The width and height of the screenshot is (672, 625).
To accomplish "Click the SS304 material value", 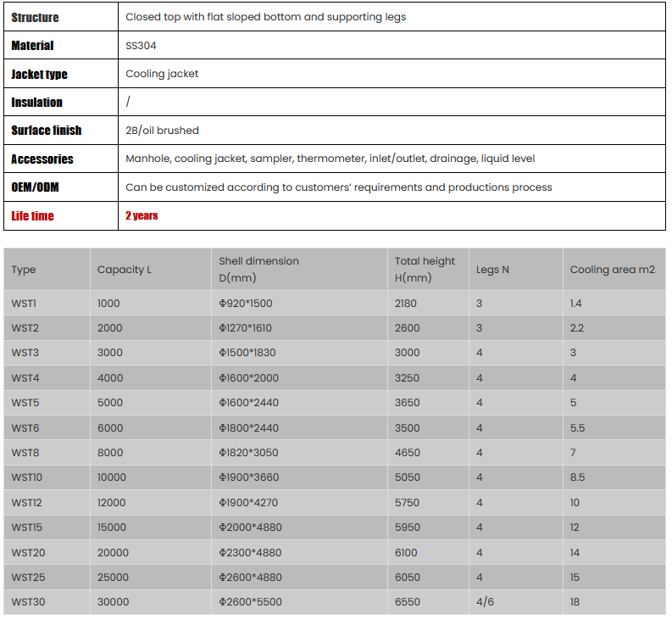I will (x=141, y=46).
